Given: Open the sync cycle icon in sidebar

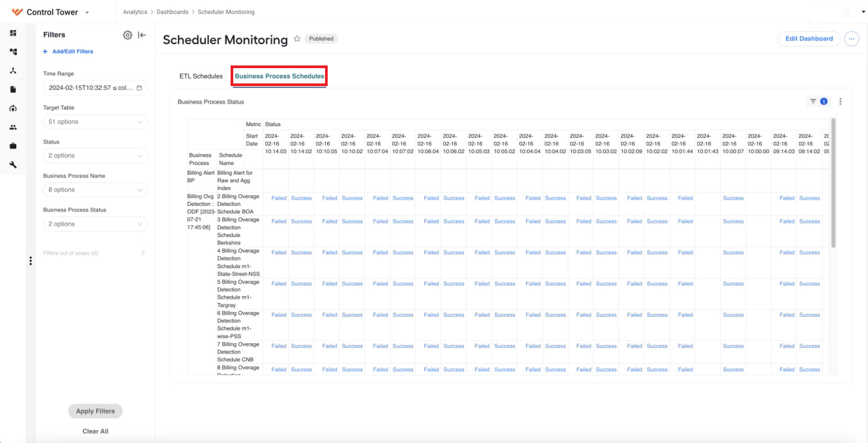Looking at the screenshot, I should pyautogui.click(x=13, y=108).
